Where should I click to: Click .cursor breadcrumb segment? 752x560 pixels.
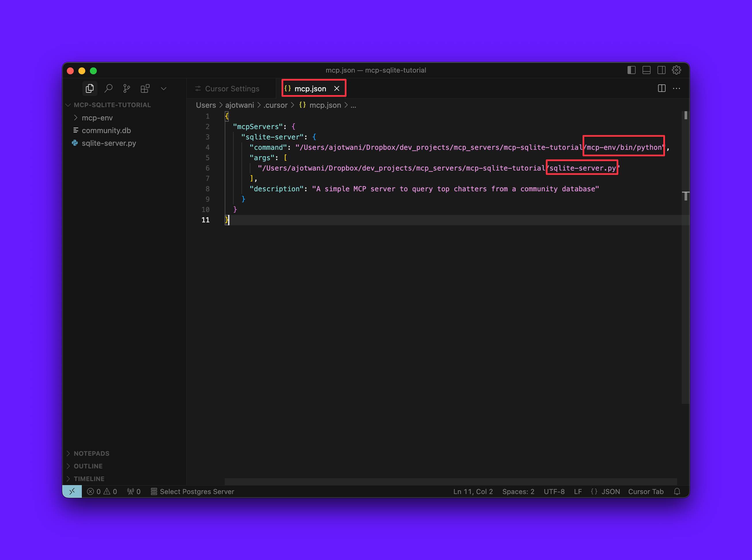pyautogui.click(x=276, y=105)
